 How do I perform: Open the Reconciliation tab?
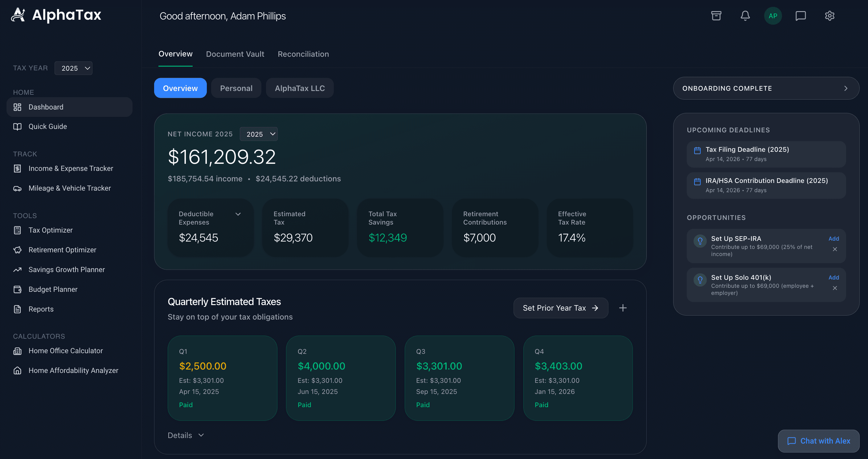point(303,54)
